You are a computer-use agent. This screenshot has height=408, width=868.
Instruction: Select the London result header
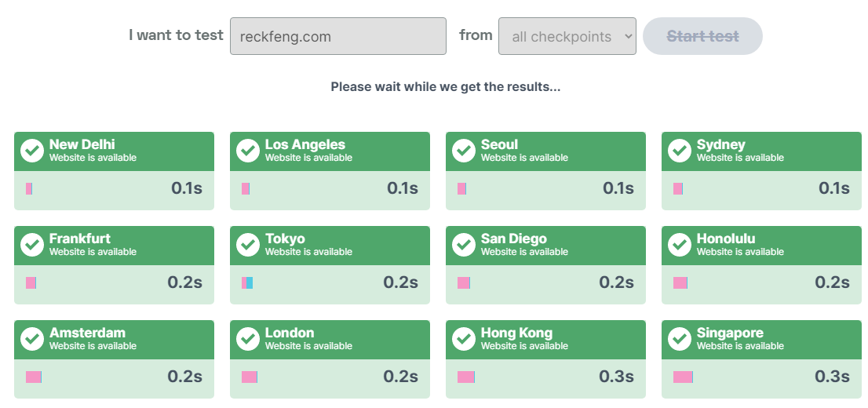point(330,339)
